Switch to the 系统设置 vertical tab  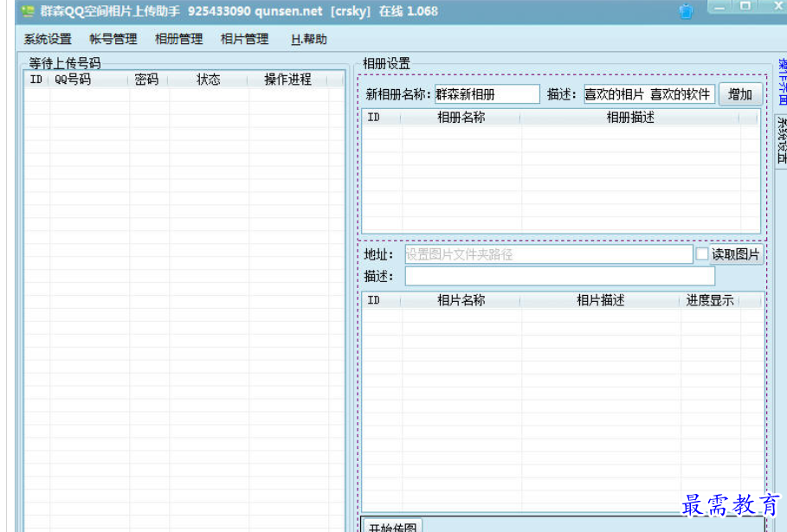click(782, 140)
